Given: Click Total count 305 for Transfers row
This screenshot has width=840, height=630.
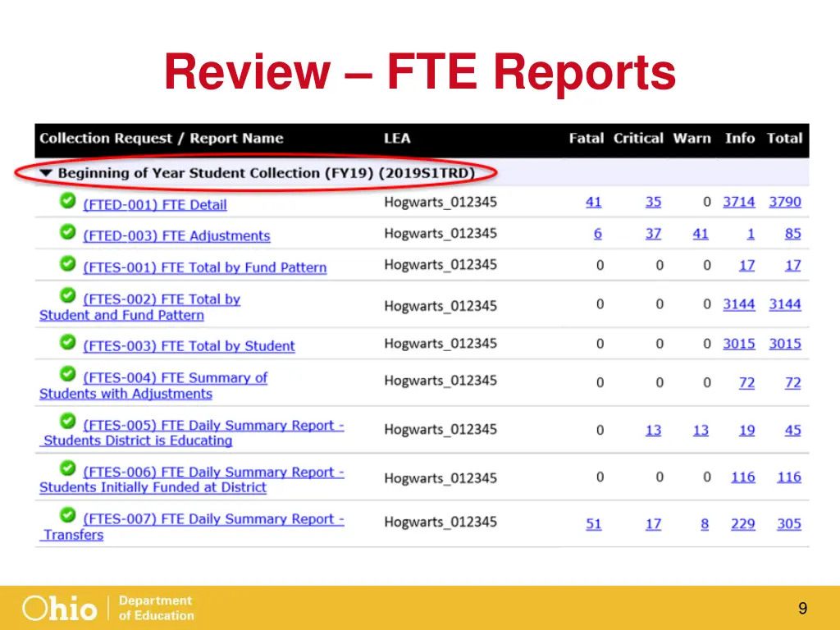Looking at the screenshot, I should tap(789, 524).
